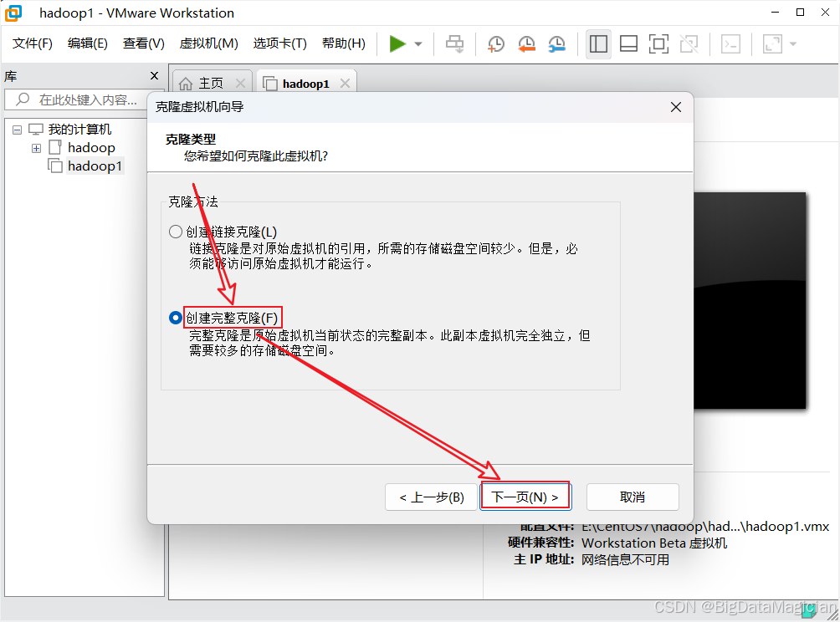Click the hadoop VM file icon
840x622 pixels.
[x=54, y=147]
